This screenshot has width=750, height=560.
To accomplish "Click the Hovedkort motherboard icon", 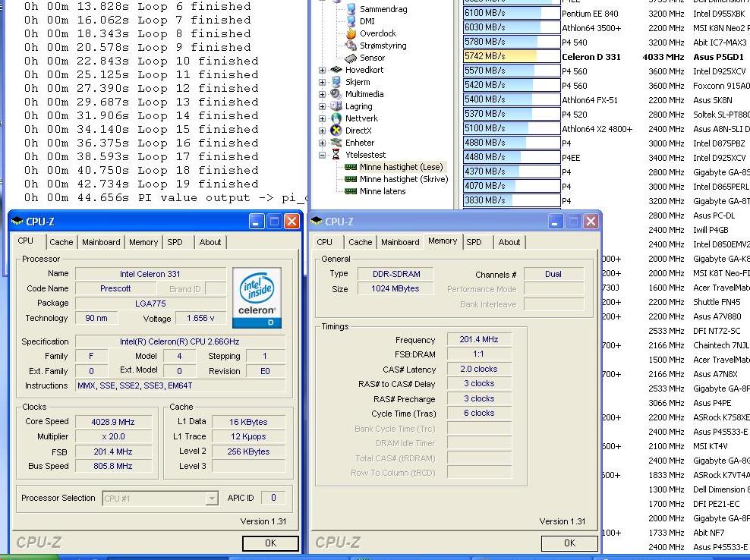I will coord(336,70).
